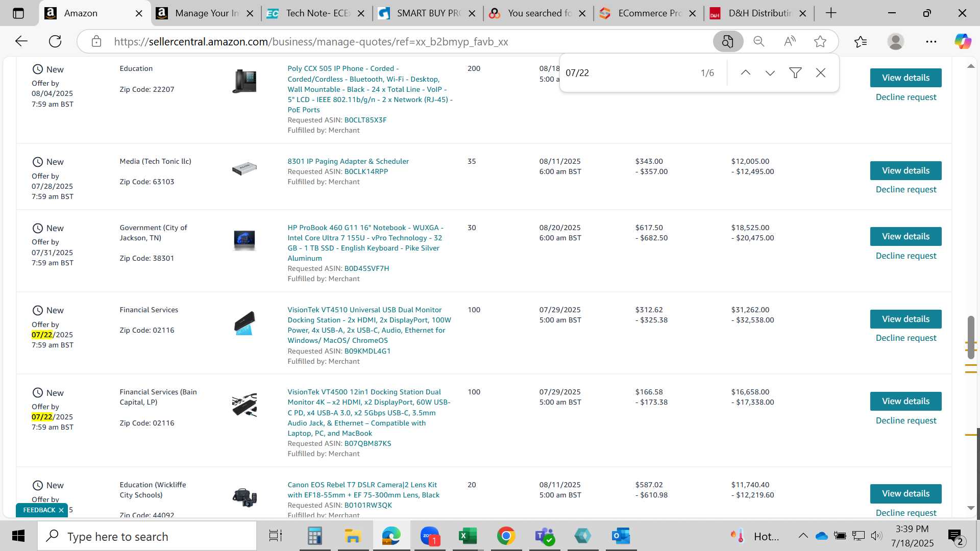Open Zoom from the taskbar
Viewport: 980px width, 551px height.
tap(430, 536)
